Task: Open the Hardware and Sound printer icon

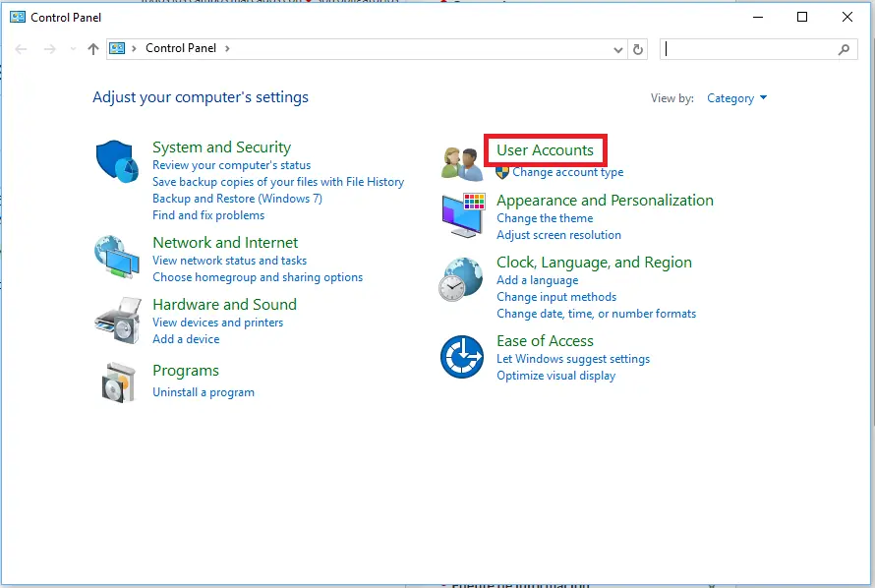Action: coord(118,321)
